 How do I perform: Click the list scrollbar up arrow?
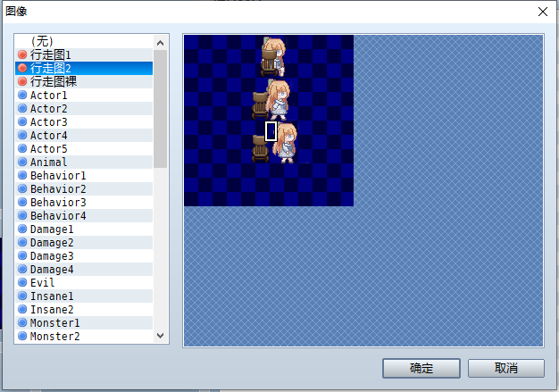click(x=161, y=43)
